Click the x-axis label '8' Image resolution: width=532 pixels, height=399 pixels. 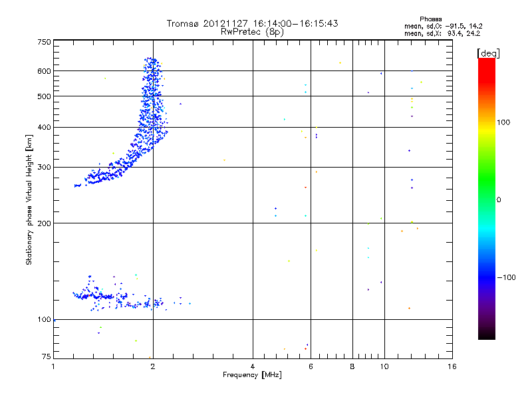click(x=352, y=366)
